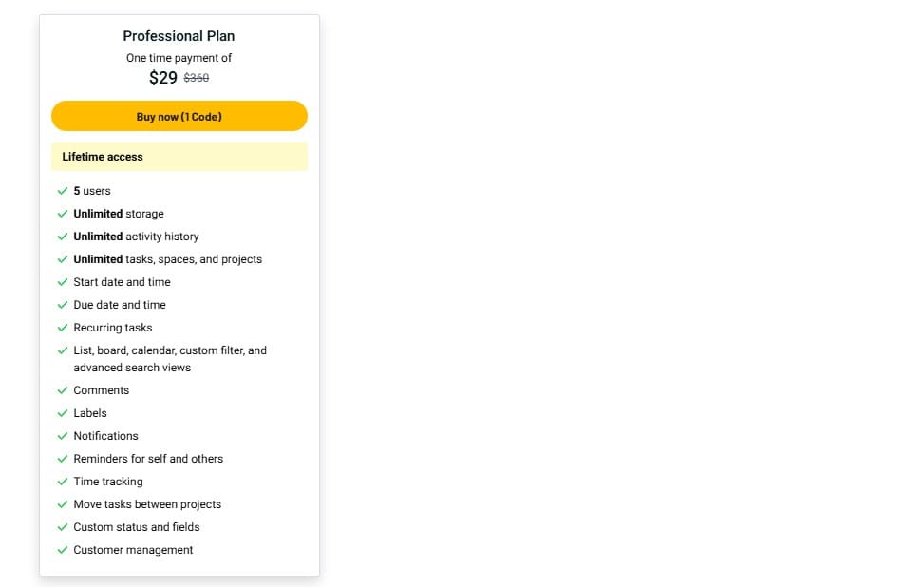Click the checkmark beside Custom status and fields
This screenshot has width=924, height=587.
(63, 527)
